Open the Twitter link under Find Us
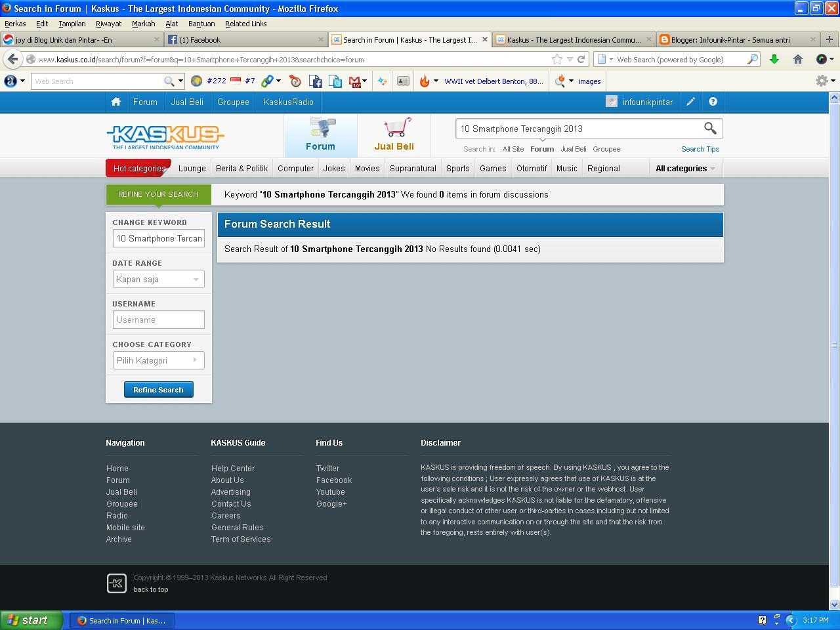The height and width of the screenshot is (630, 840). click(327, 469)
